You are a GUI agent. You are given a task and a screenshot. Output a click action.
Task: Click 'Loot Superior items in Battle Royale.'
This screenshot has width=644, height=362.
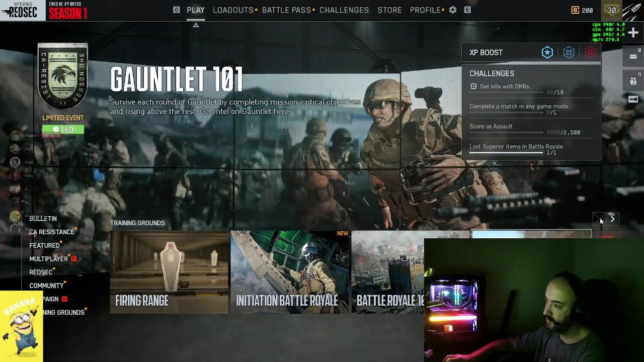tap(517, 147)
